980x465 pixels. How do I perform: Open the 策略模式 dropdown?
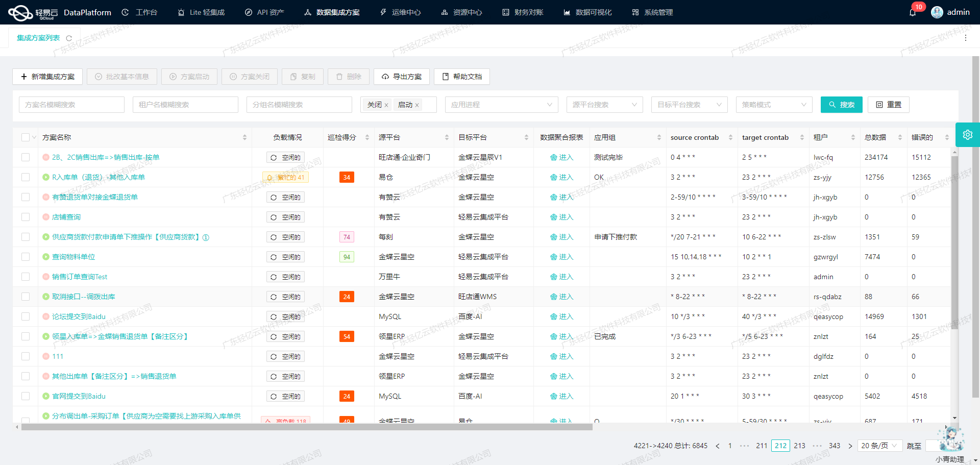pyautogui.click(x=774, y=105)
